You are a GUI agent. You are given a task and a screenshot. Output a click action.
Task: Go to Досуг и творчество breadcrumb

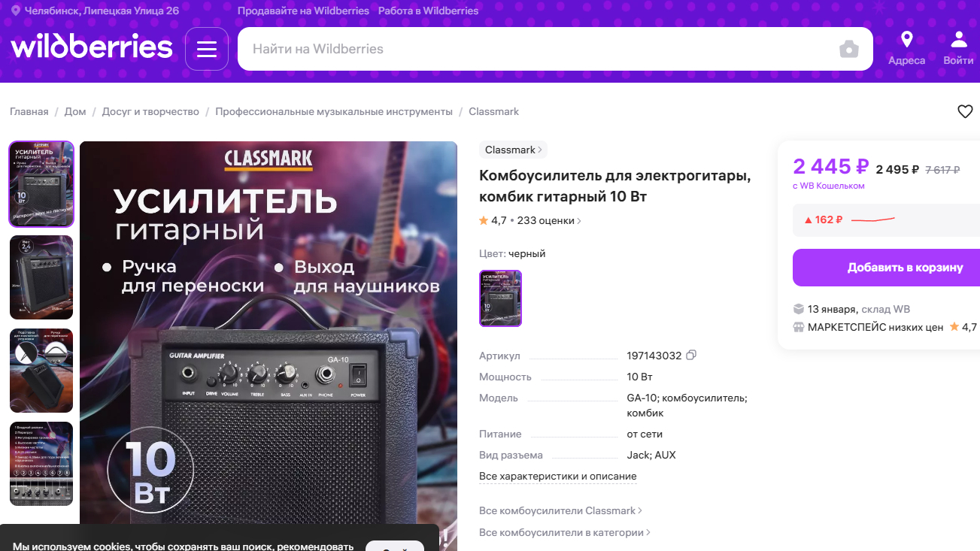click(150, 111)
